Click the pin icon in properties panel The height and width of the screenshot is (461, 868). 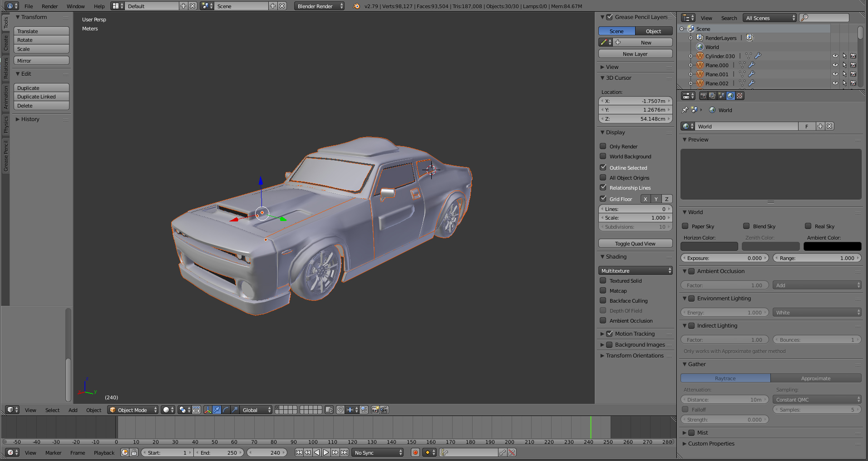coord(685,110)
